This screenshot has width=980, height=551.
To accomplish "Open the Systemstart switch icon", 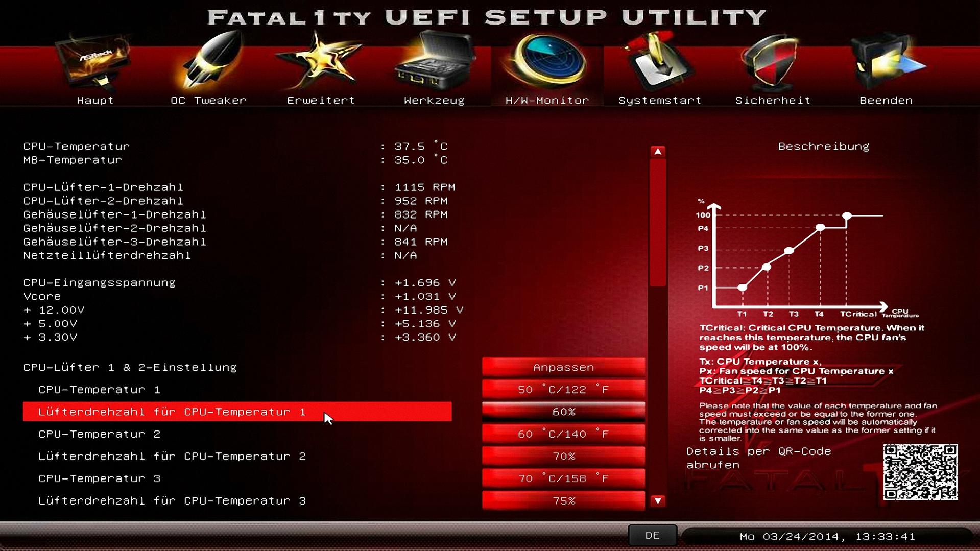I will (x=659, y=61).
